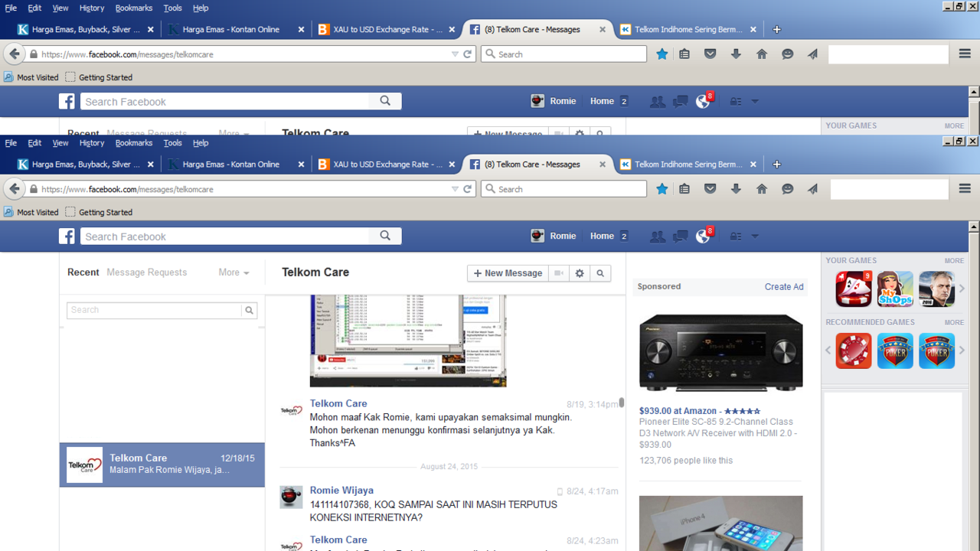Open Getting Started bookmark in front window
The height and width of the screenshot is (551, 980).
click(x=99, y=212)
